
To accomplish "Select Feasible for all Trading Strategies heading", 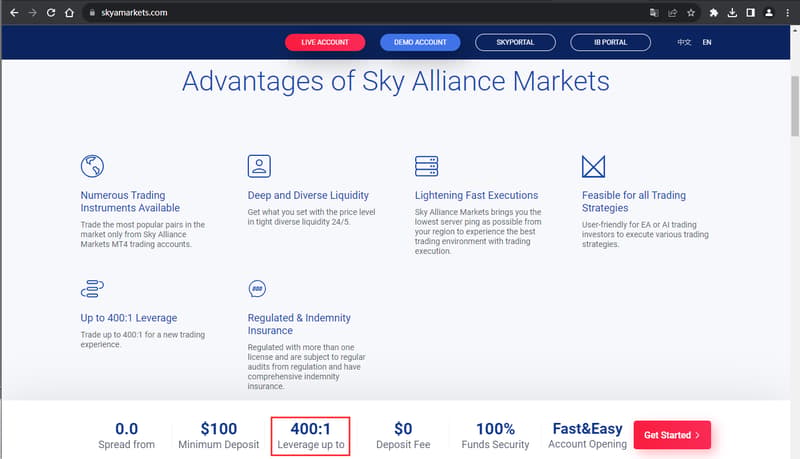I will 634,201.
